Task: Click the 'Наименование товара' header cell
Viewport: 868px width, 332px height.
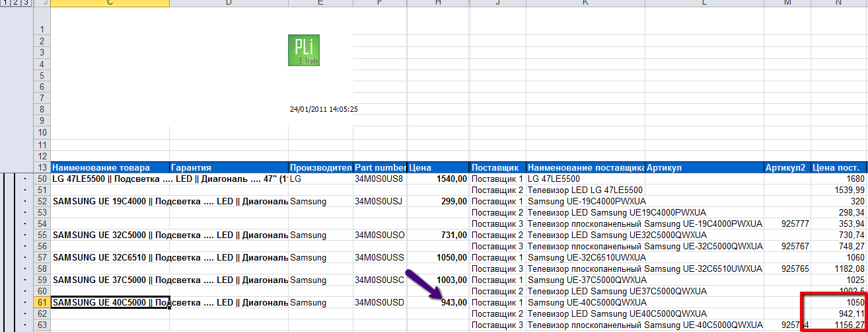Action: click(110, 167)
